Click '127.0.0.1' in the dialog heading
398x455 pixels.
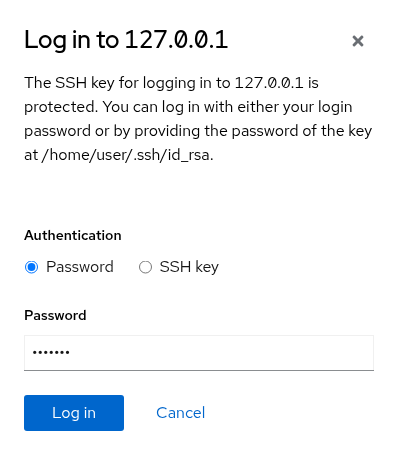(x=177, y=40)
